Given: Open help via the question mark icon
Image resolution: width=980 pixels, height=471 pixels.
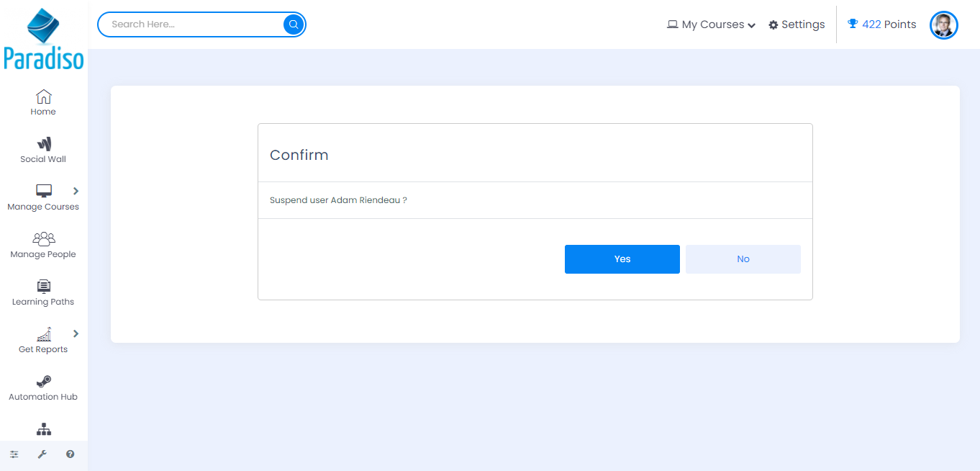Looking at the screenshot, I should 70,454.
